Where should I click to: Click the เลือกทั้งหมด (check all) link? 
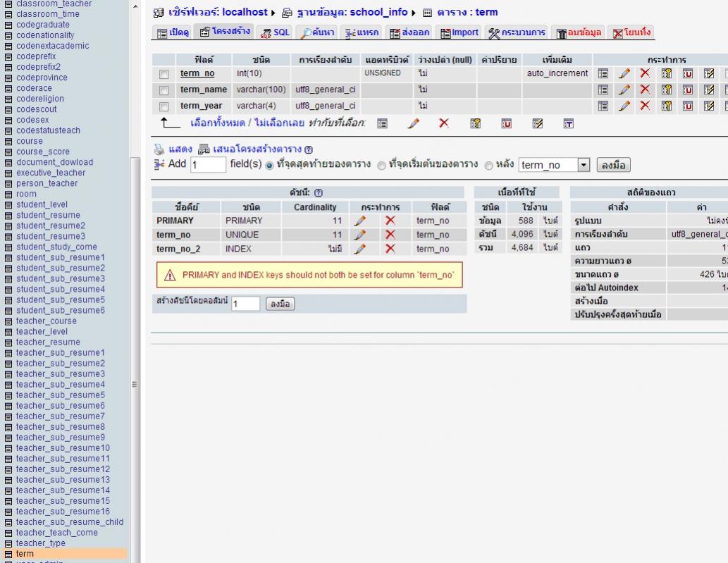[218, 123]
